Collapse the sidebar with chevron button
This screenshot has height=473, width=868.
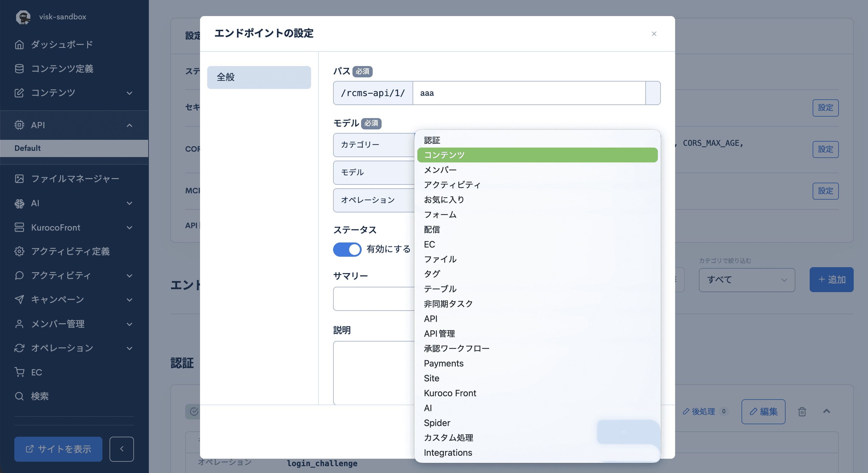click(x=122, y=449)
